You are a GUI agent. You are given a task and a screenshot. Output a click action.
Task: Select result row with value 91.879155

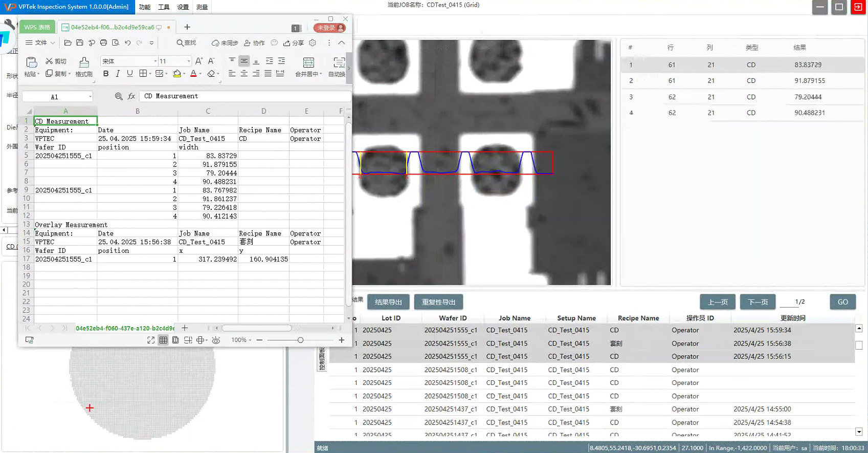click(742, 81)
